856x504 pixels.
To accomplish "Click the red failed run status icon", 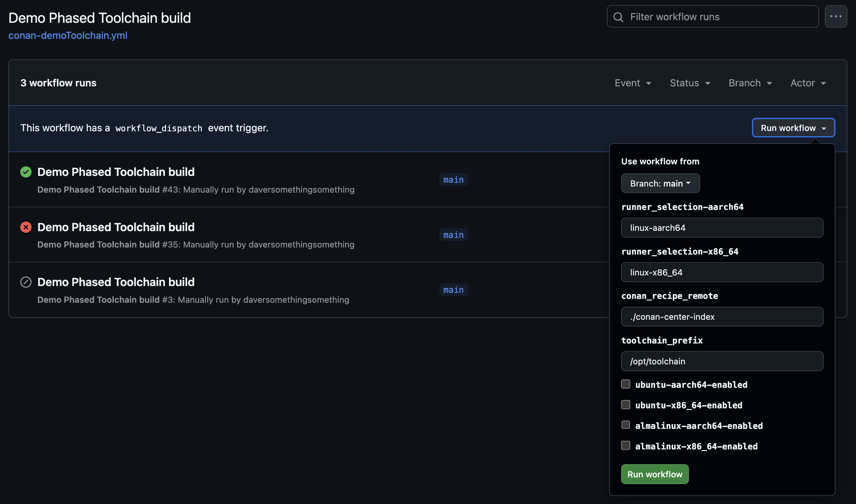I will (26, 227).
